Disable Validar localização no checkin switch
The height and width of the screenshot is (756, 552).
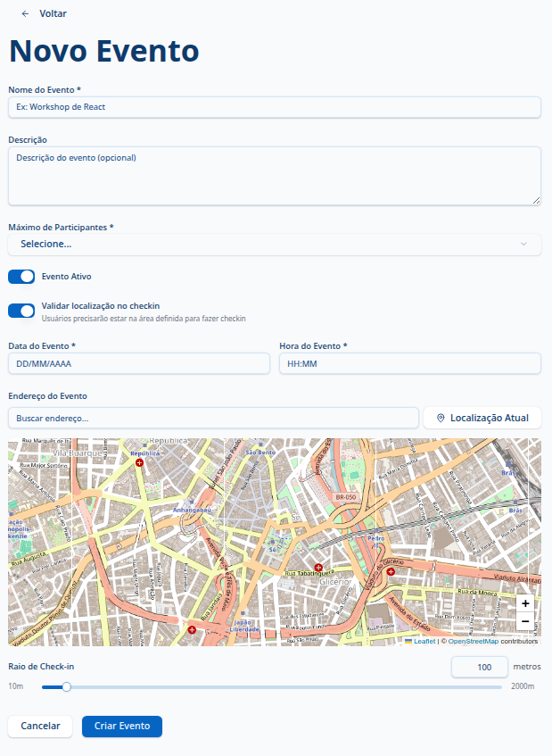(x=21, y=311)
